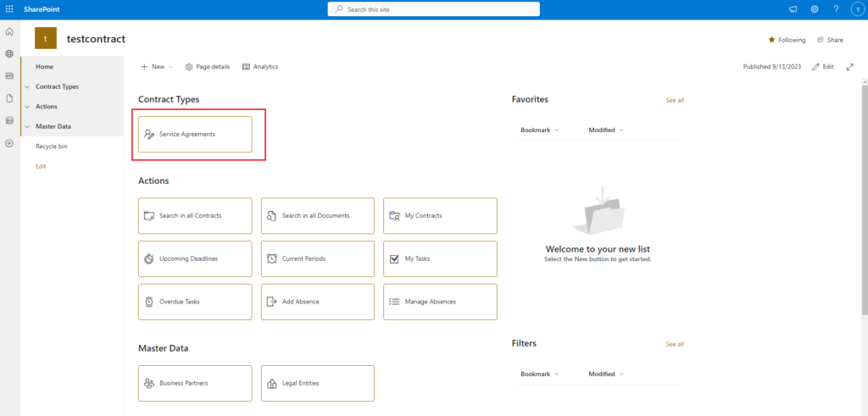Screen dimensions: 868x416
Task: Open the Upcoming Deadlines tile
Action: [x=195, y=258]
